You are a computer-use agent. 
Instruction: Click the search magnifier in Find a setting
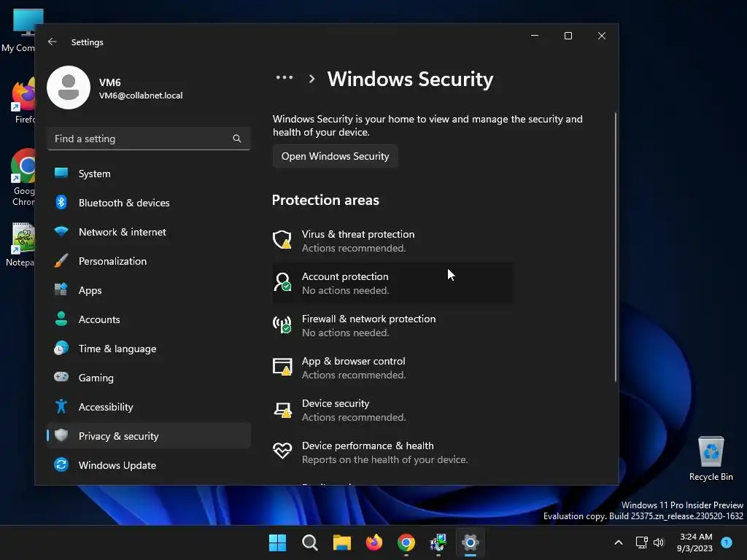[237, 139]
